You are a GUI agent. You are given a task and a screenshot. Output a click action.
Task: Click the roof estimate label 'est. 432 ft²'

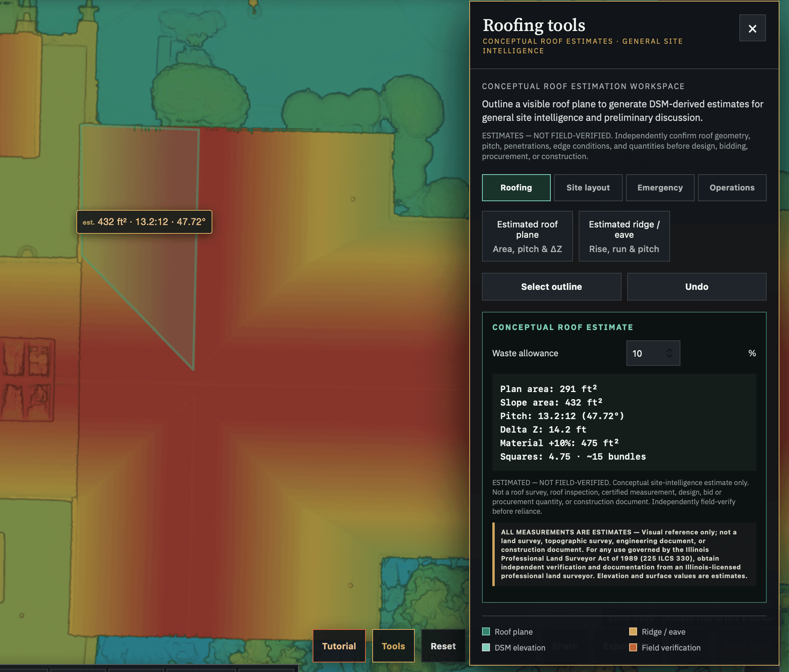coord(144,222)
